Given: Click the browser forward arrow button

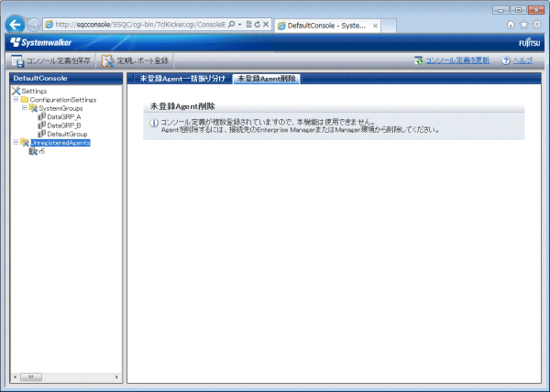Looking at the screenshot, I should pyautogui.click(x=34, y=25).
